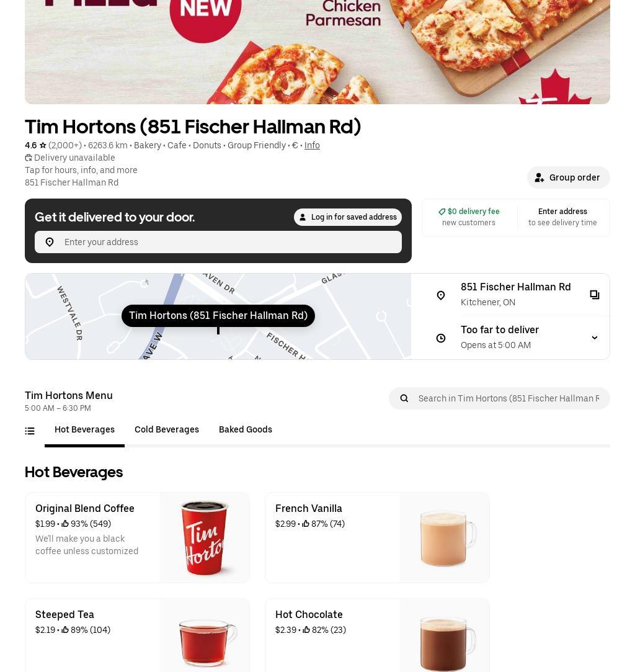Focus the Search in Tim Hortons box

pyautogui.click(x=499, y=398)
